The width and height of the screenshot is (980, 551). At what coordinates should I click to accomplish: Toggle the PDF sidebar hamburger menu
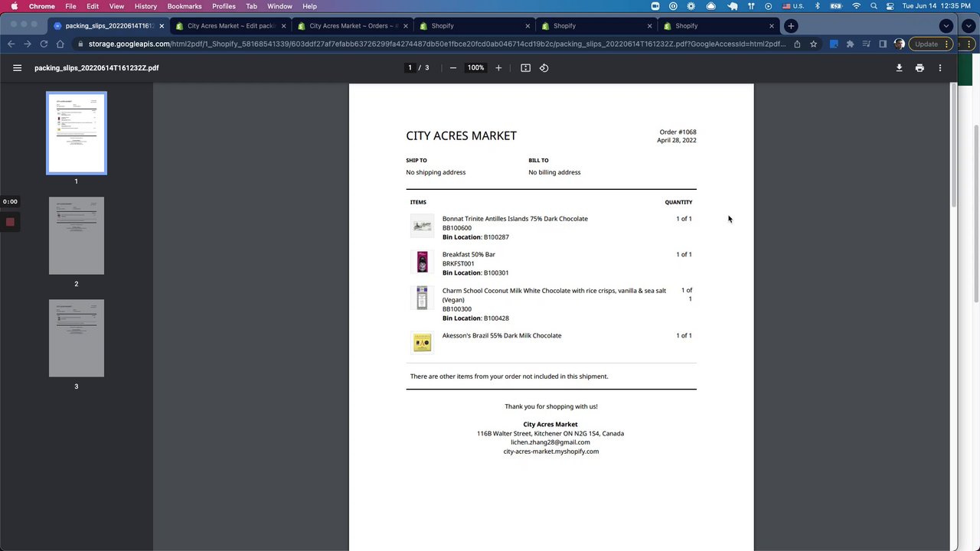point(17,68)
